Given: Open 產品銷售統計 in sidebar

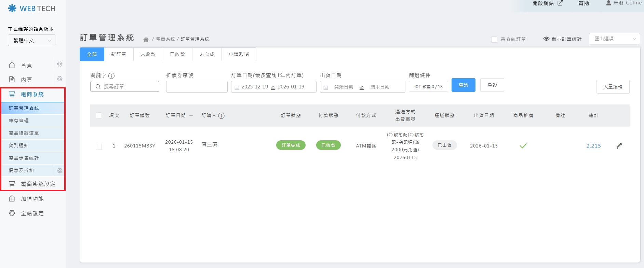Looking at the screenshot, I should pyautogui.click(x=33, y=158).
